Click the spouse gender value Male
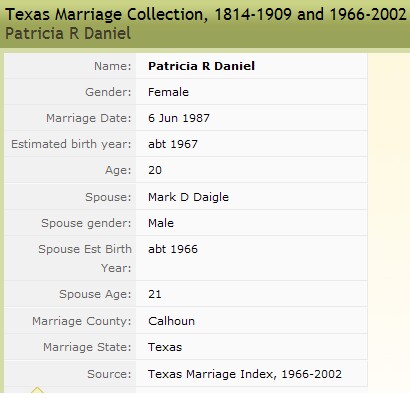This screenshot has height=399, width=410. pyautogui.click(x=161, y=223)
